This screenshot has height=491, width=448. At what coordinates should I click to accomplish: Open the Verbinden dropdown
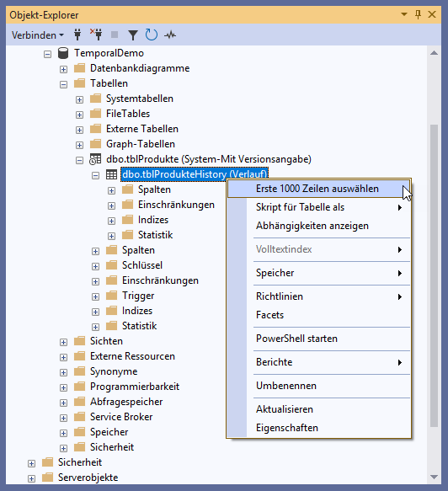coord(38,35)
